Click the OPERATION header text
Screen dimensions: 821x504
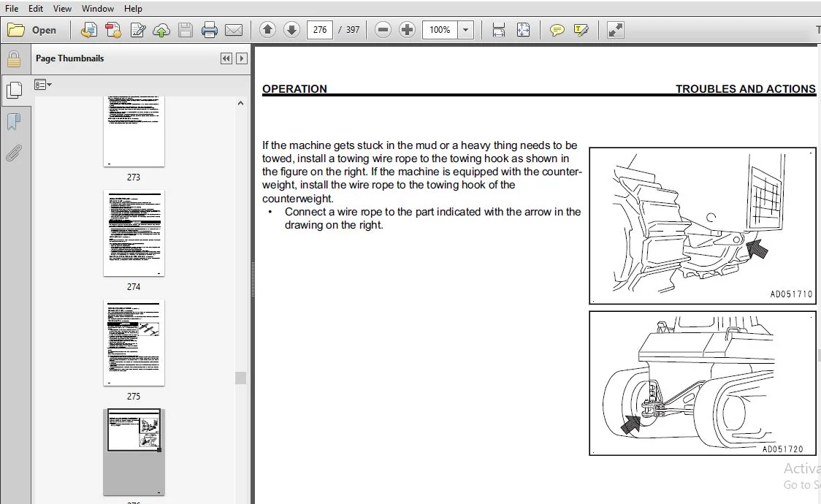(x=294, y=88)
